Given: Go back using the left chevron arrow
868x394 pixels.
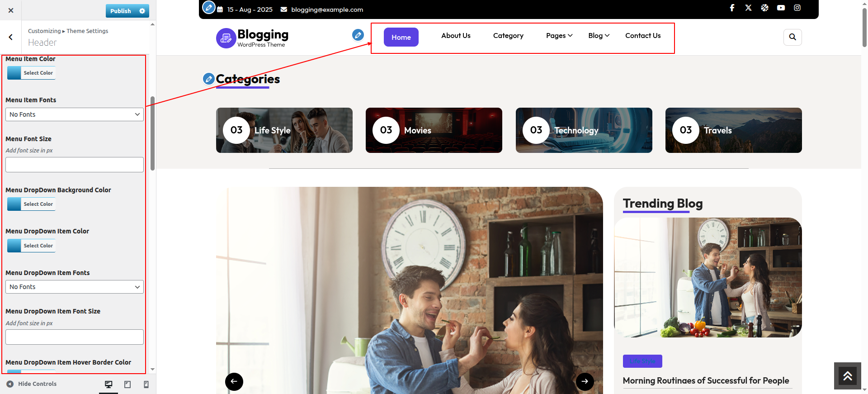Looking at the screenshot, I should coord(11,37).
